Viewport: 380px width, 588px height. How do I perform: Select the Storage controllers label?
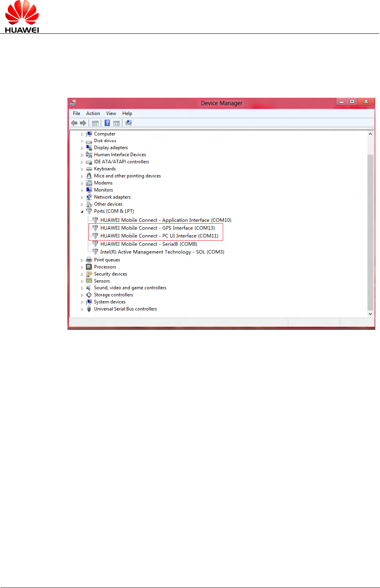click(x=113, y=295)
